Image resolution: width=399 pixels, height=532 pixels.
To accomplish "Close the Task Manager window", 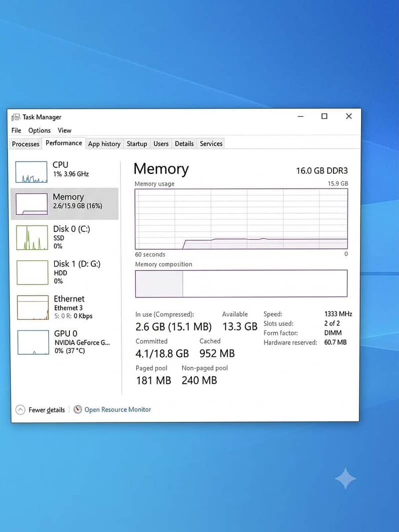I will coord(349,116).
